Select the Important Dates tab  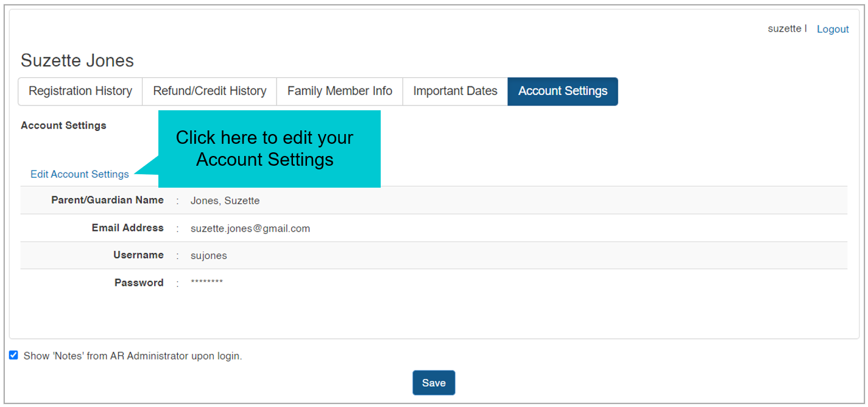point(455,91)
